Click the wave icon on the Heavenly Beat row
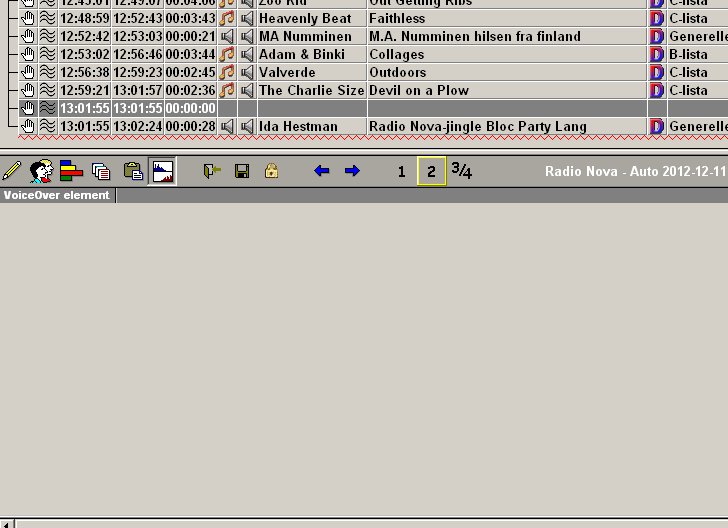 [47, 19]
